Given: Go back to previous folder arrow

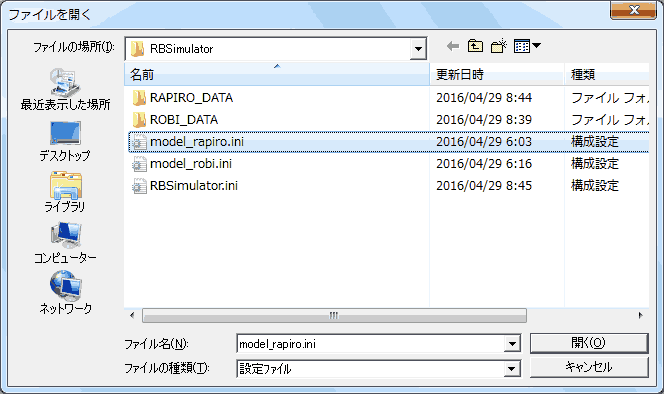Looking at the screenshot, I should (x=453, y=46).
